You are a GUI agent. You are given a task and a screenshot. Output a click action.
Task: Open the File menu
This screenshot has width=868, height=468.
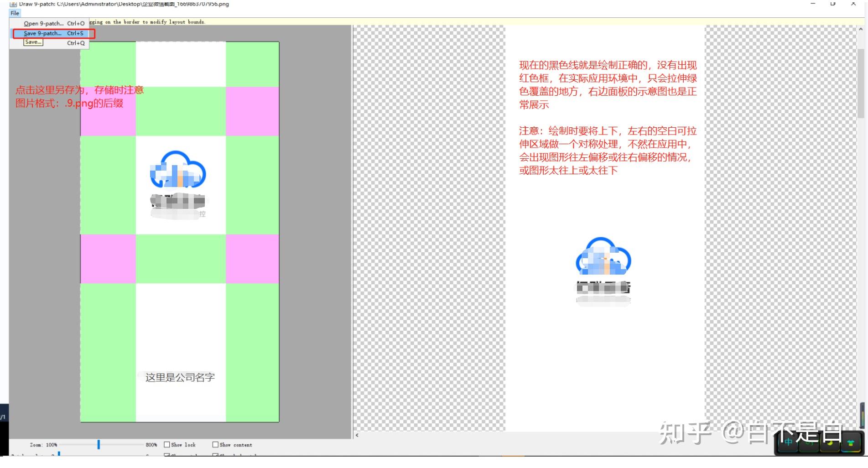[x=14, y=13]
